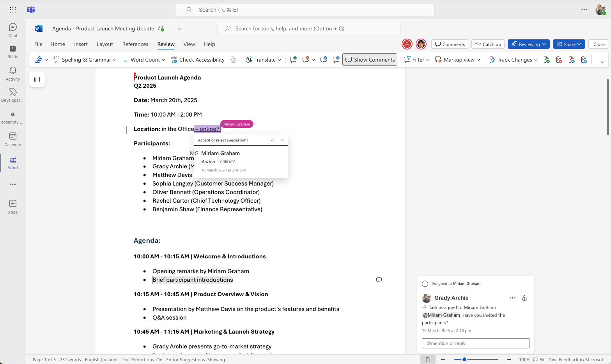The height and width of the screenshot is (364, 611).
Task: Toggle Show Comments pane
Action: (370, 60)
